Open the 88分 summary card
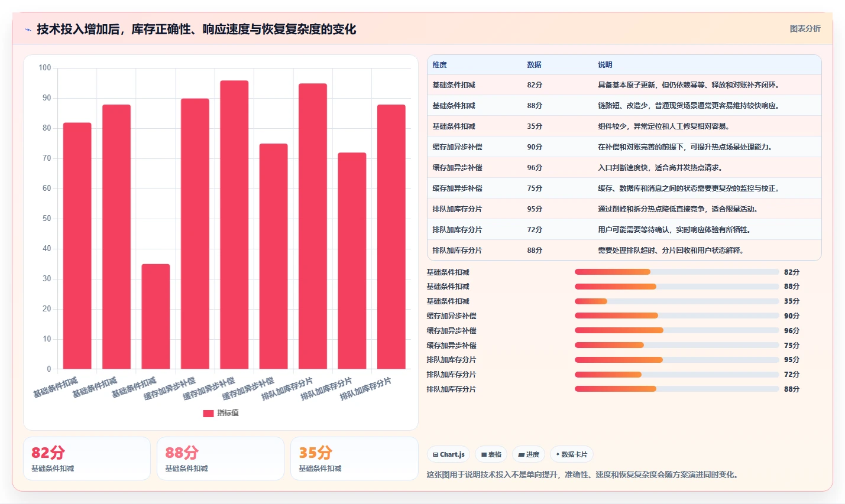This screenshot has width=845, height=504. (x=221, y=459)
